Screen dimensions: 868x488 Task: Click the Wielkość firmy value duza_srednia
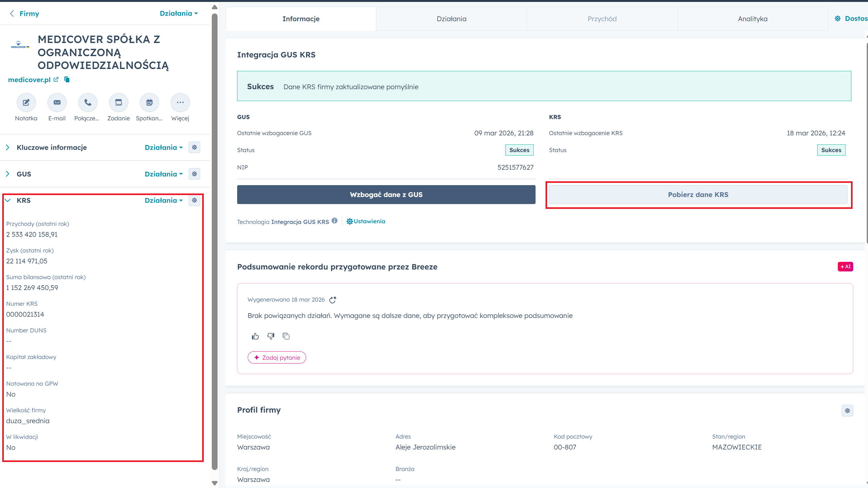click(x=28, y=421)
